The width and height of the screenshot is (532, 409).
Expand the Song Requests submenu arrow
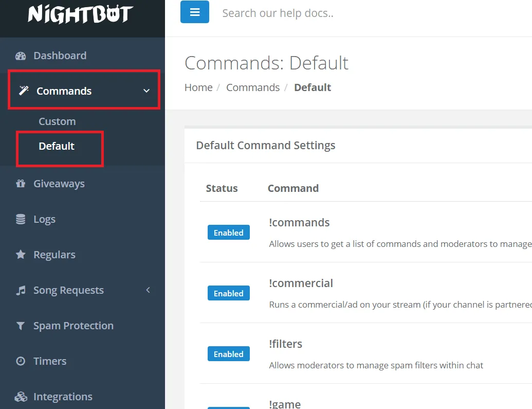tap(148, 290)
